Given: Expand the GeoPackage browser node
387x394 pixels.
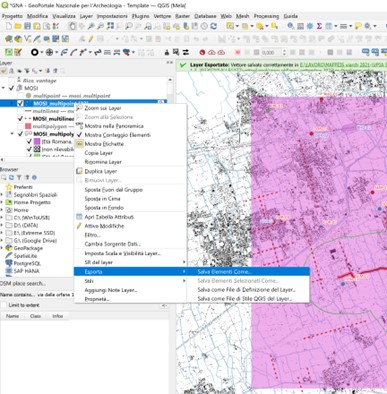Looking at the screenshot, I should [2, 248].
